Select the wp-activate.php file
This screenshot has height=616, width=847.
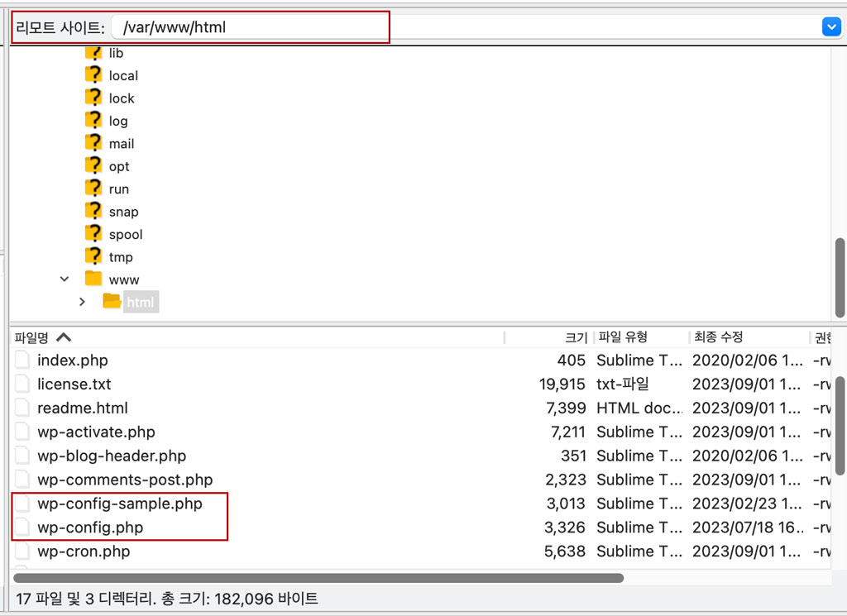point(96,432)
